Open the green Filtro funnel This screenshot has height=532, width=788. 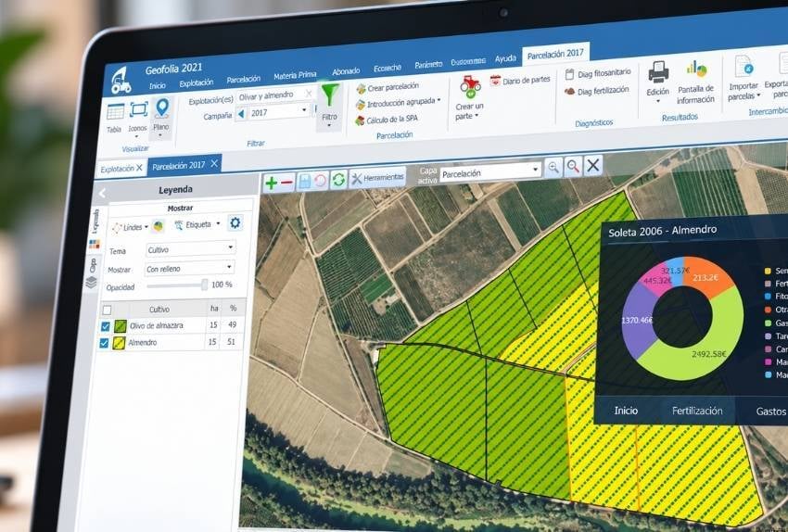(330, 104)
